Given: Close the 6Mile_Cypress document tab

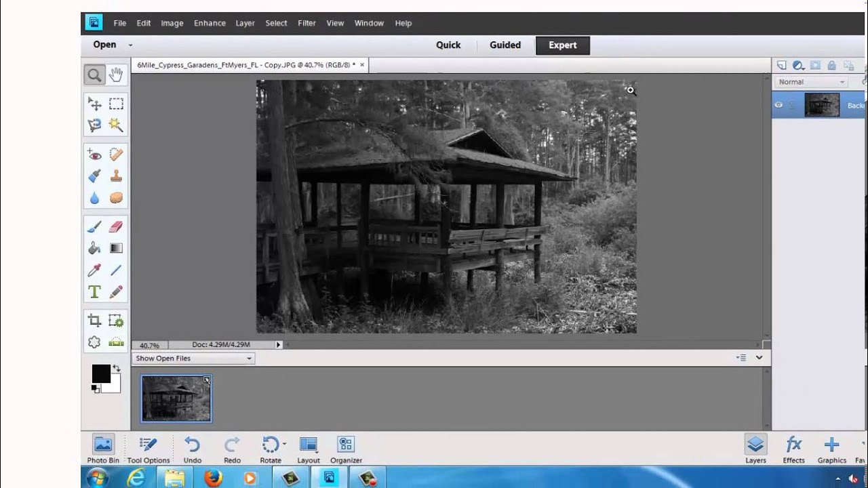Looking at the screenshot, I should click(x=362, y=65).
